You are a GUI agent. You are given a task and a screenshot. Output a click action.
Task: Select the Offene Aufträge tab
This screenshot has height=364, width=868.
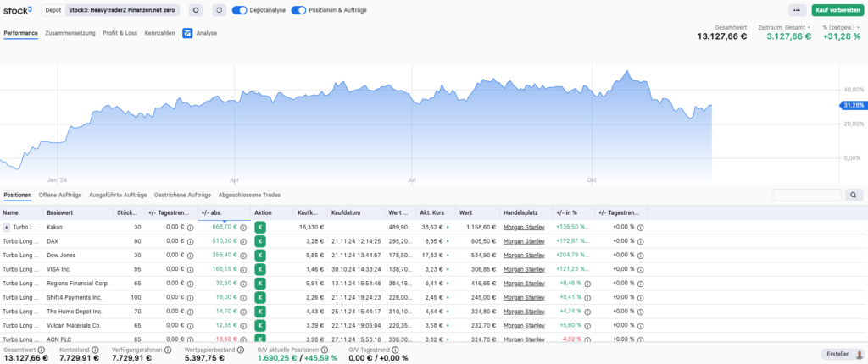60,195
